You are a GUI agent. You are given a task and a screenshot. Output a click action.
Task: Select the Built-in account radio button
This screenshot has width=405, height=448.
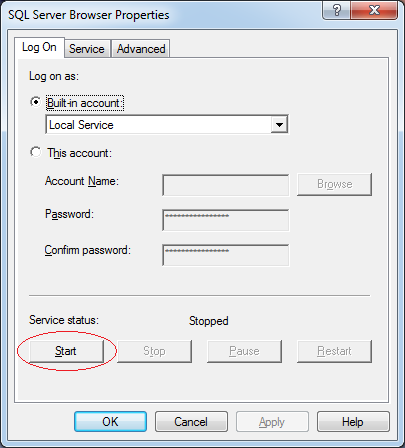36,101
